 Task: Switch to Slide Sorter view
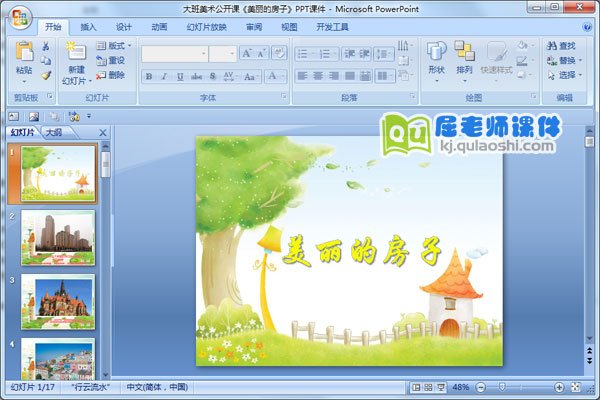428,387
